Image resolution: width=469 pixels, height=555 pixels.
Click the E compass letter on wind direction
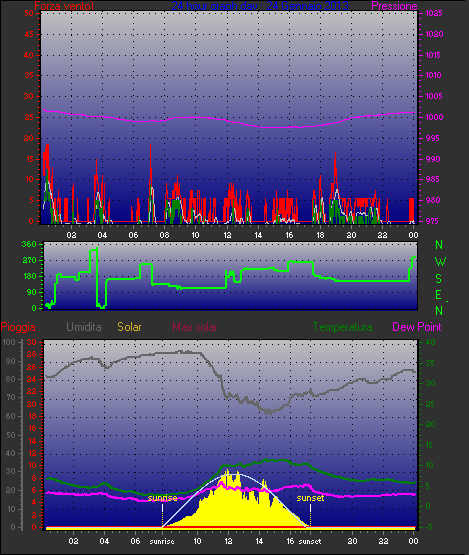point(439,295)
